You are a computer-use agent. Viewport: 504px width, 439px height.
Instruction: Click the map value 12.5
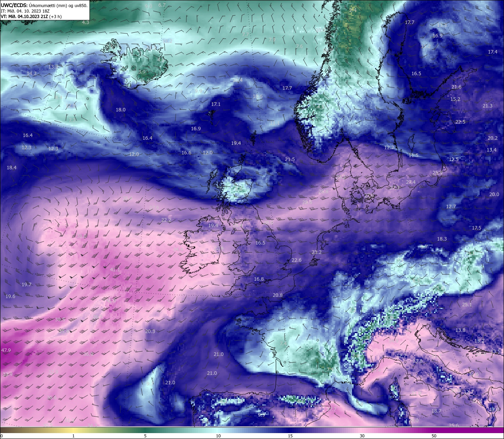tap(454, 159)
